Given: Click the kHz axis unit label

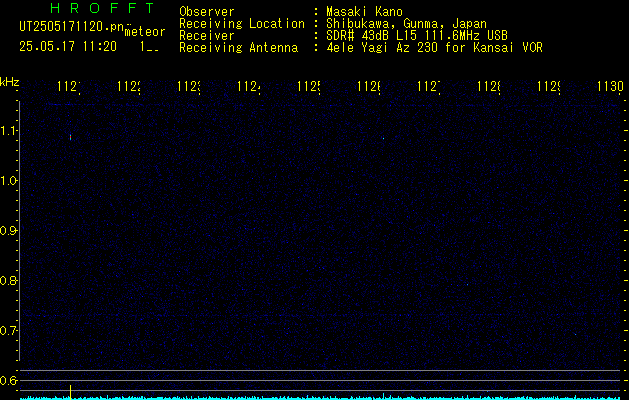Looking at the screenshot, I should 9,82.
